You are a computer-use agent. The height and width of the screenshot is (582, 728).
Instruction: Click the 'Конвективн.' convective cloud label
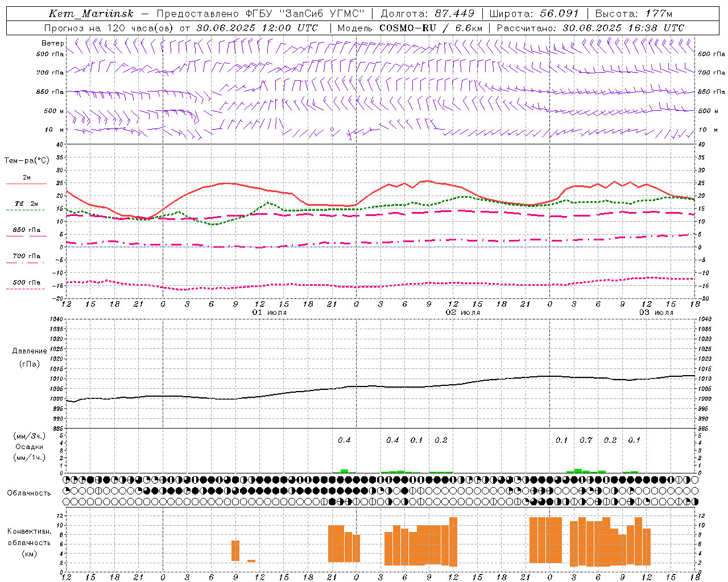point(29,531)
